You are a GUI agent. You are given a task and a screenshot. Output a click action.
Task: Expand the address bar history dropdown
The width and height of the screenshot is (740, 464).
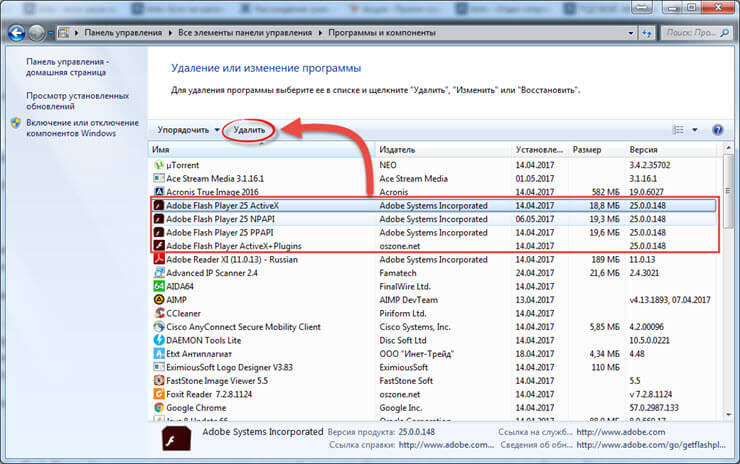[x=631, y=33]
